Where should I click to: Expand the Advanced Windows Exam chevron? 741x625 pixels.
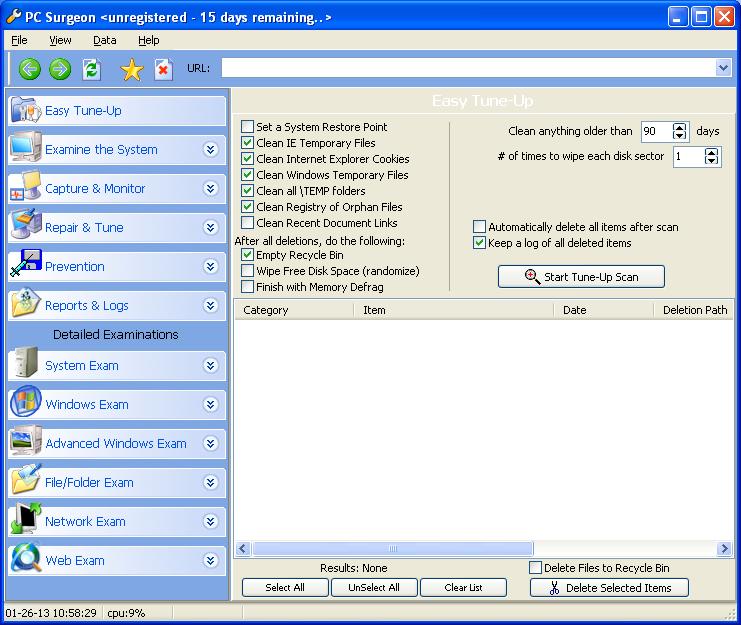click(210, 443)
